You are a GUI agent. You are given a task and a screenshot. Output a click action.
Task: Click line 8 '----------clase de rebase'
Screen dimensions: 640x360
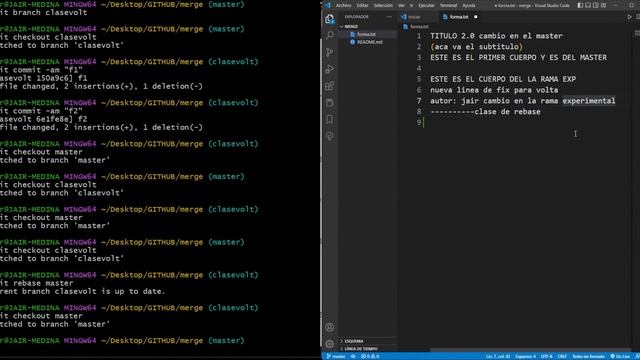485,111
